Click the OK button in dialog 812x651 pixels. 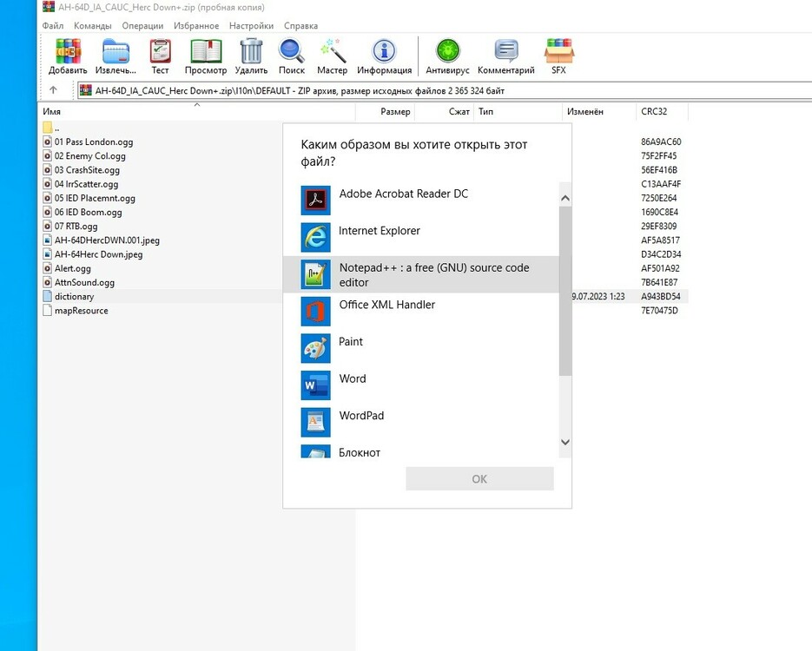[479, 478]
